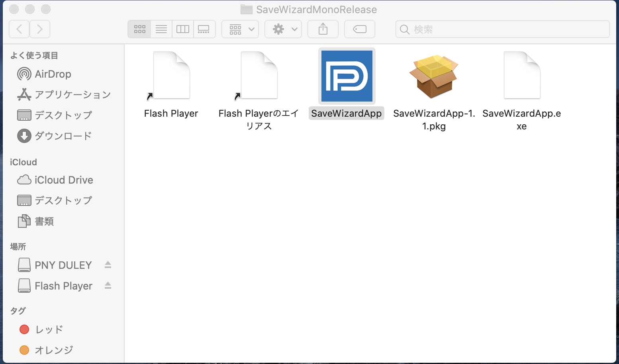The width and height of the screenshot is (619, 364).
Task: Open AirDrop in the sidebar
Action: (53, 74)
